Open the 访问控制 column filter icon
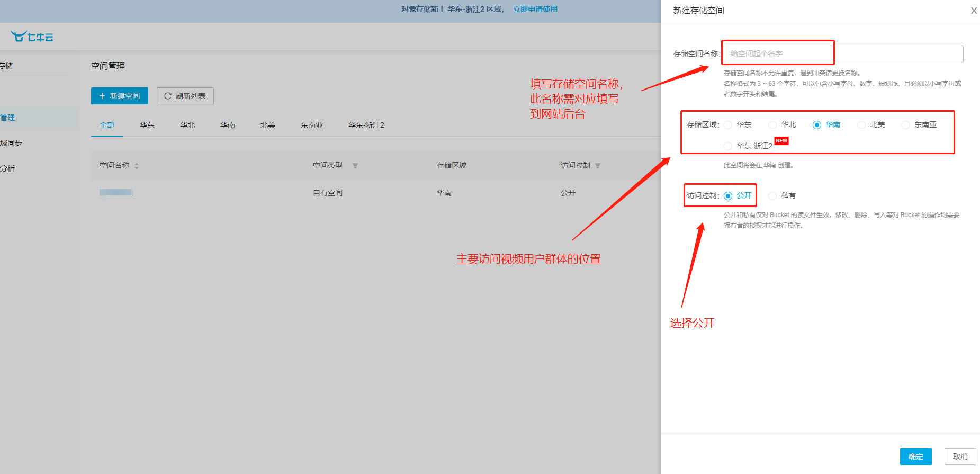The image size is (980, 474). [598, 166]
